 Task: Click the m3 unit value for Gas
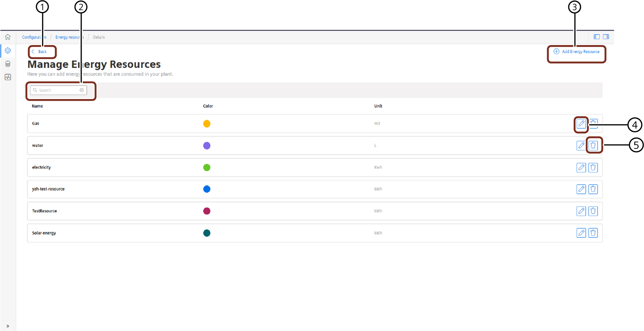(377, 124)
